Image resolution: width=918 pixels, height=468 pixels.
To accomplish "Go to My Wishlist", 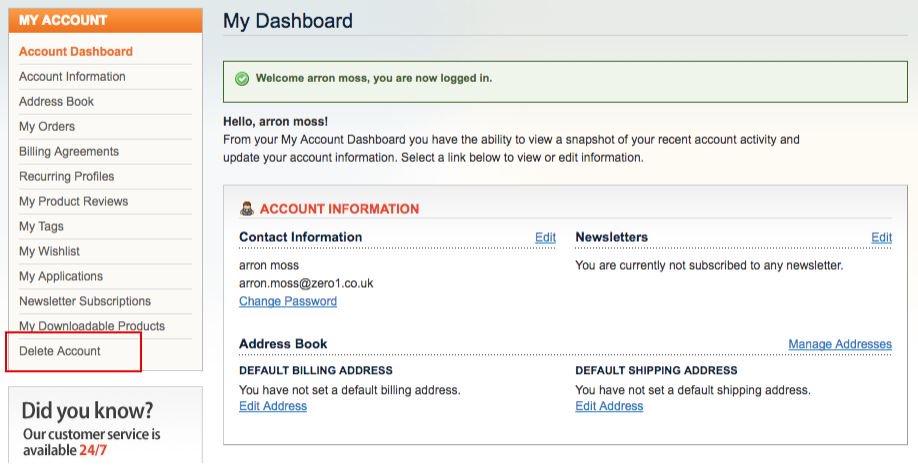I will (x=49, y=251).
